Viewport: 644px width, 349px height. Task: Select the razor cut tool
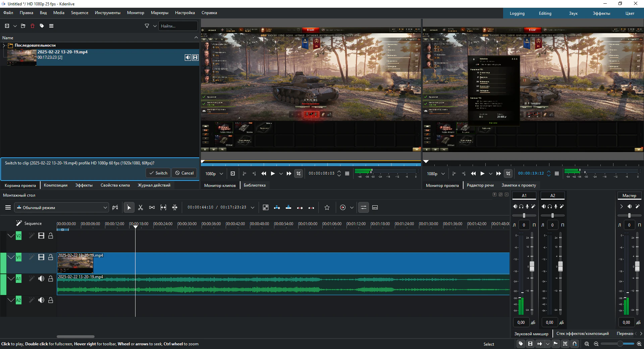(x=141, y=208)
